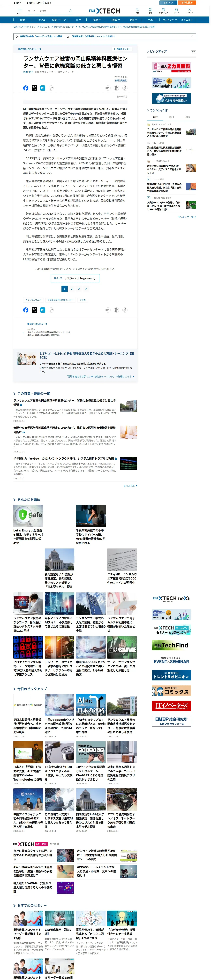The height and width of the screenshot is (980, 211).
Task: Share on Facebook via bottom icon
Action: (x=26, y=310)
